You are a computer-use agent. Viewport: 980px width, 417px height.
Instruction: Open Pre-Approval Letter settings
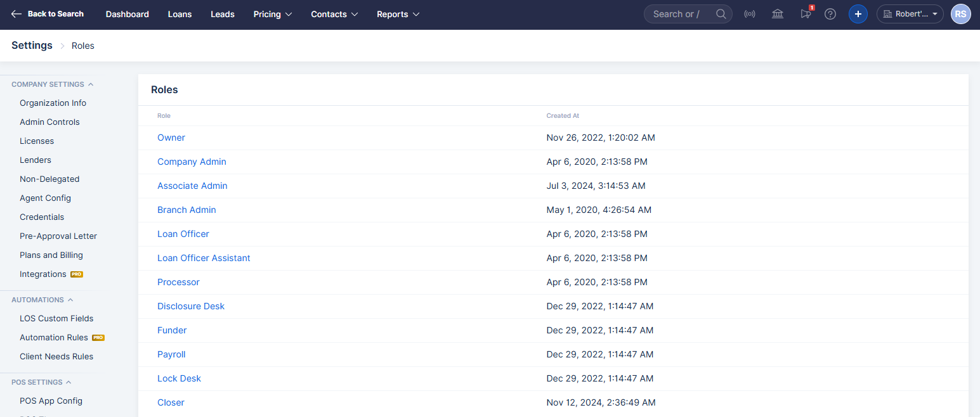click(x=58, y=236)
